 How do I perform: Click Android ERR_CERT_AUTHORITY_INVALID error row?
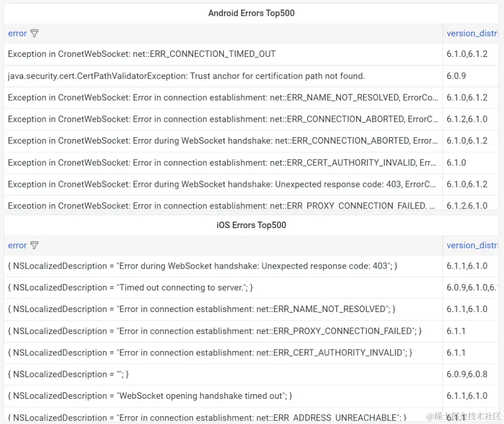223,162
